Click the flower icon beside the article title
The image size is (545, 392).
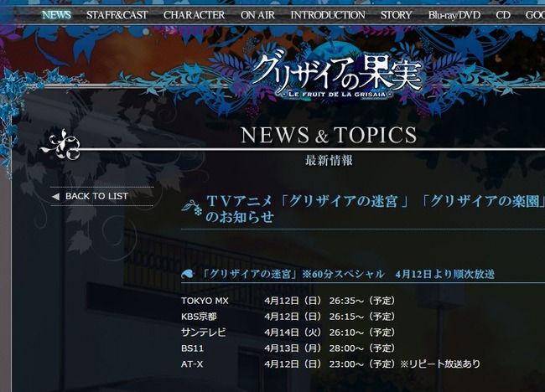192,208
